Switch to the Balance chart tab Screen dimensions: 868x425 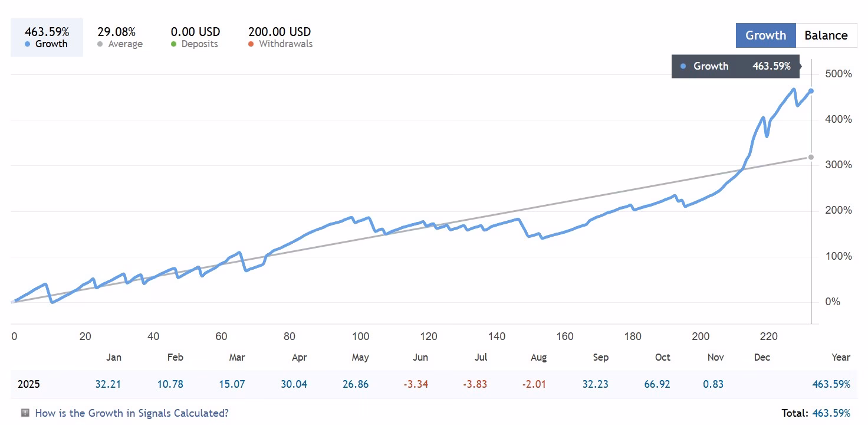(826, 35)
